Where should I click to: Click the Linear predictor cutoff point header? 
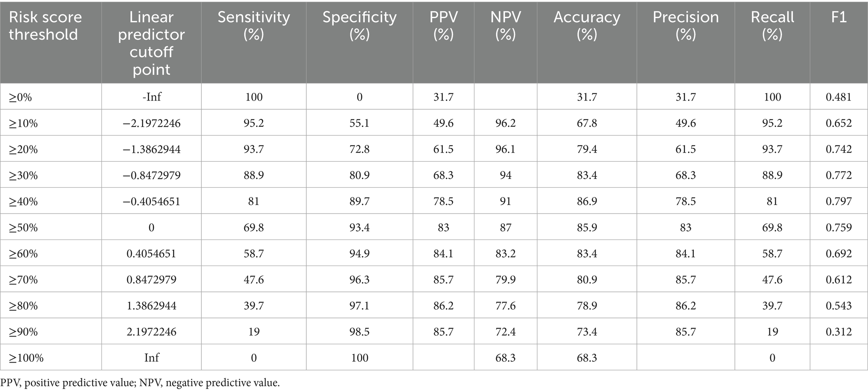(151, 43)
